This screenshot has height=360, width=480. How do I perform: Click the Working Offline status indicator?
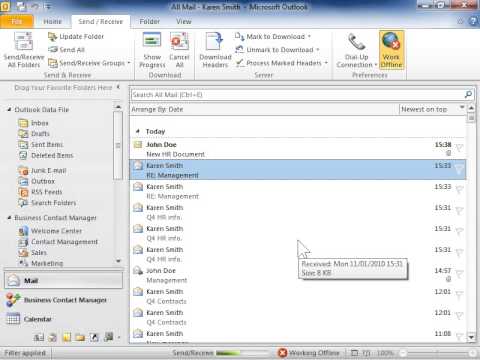pos(309,353)
